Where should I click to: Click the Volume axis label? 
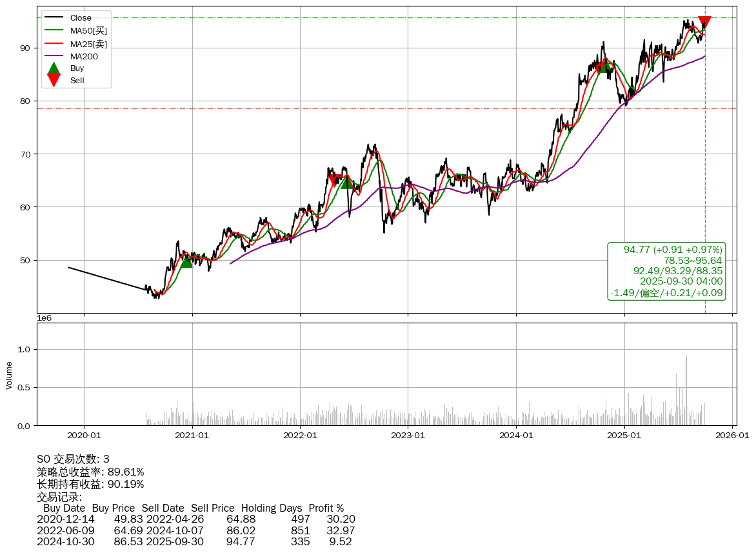(x=9, y=375)
